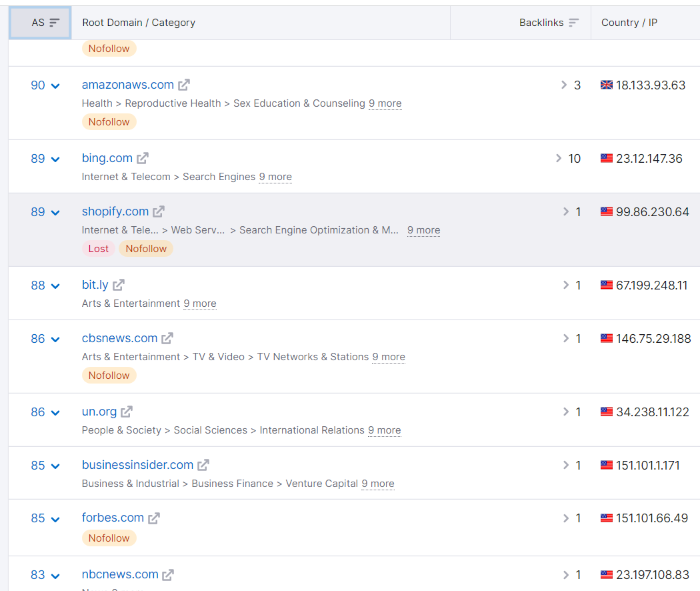Click US flag beside 99.86.230.64
The width and height of the screenshot is (700, 591).
pos(607,211)
